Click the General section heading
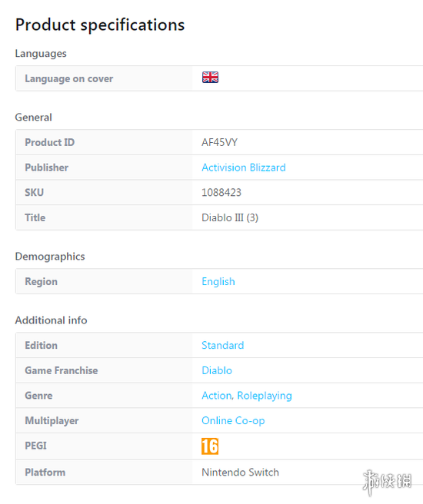Image resolution: width=423 pixels, height=504 pixels. pyautogui.click(x=33, y=118)
